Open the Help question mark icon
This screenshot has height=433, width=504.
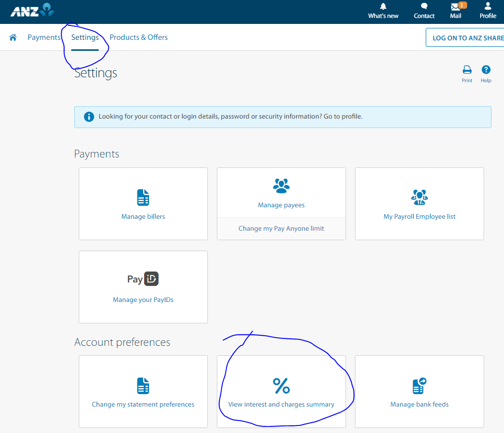pos(486,70)
